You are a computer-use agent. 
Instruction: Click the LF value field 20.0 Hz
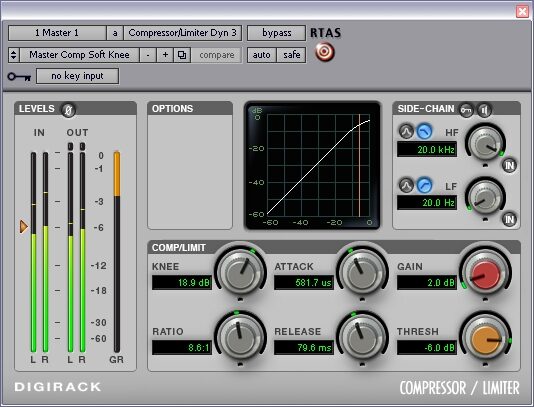click(x=427, y=203)
